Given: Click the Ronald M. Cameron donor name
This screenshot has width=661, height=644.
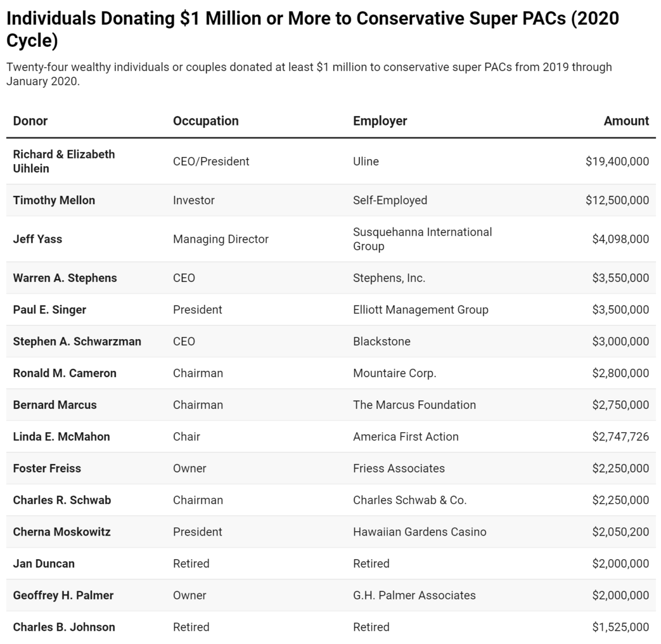Looking at the screenshot, I should (64, 373).
